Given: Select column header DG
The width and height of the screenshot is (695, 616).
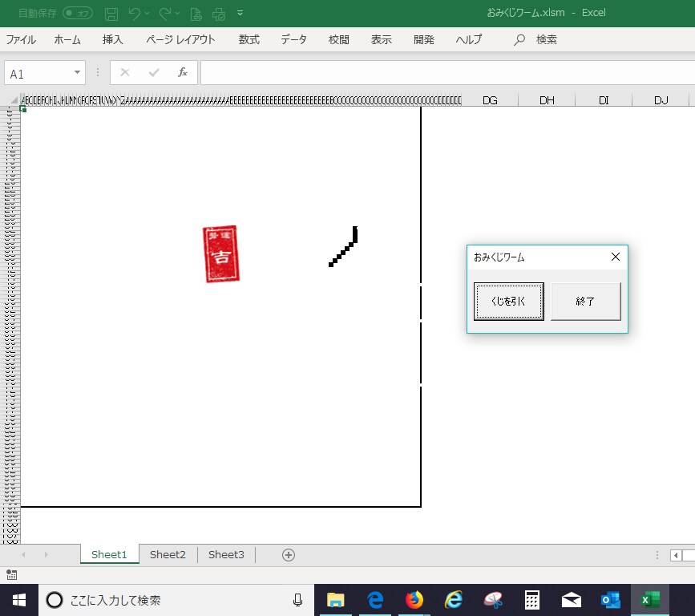Looking at the screenshot, I should [489, 100].
